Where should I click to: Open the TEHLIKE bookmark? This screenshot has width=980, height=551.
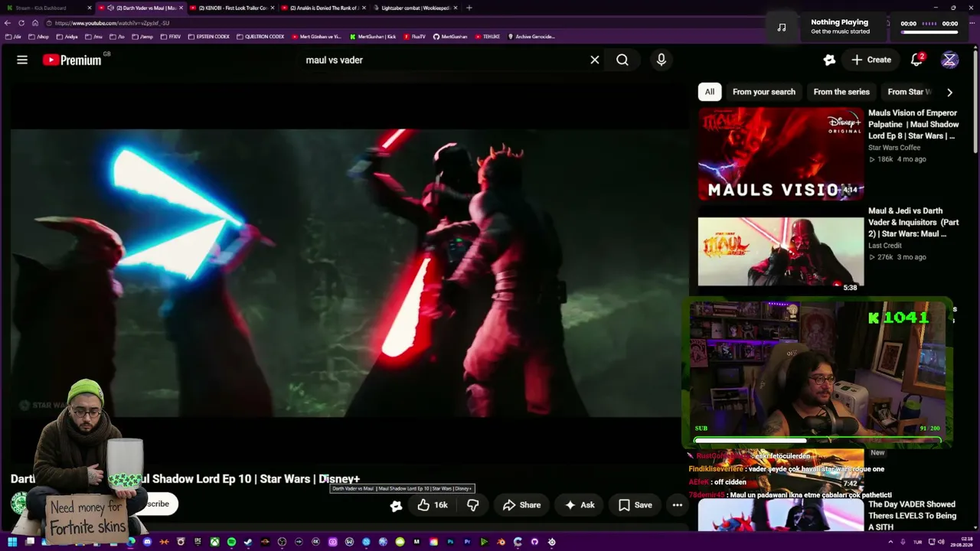pos(488,37)
